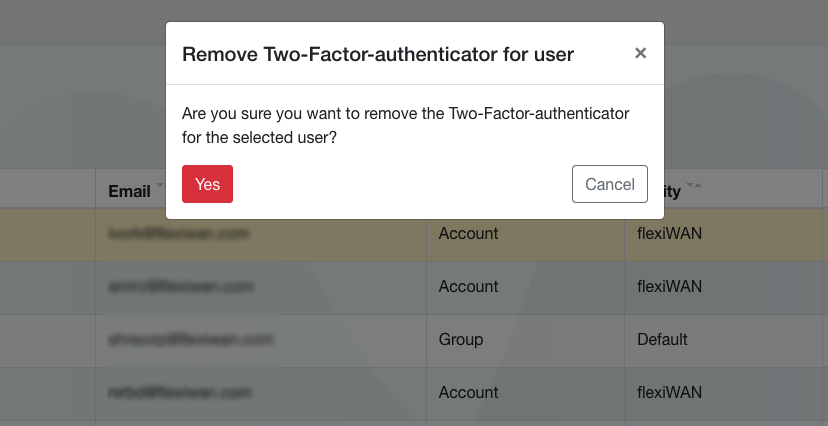Click the 'Are you sure' confirmation message text
Viewport: 828px width, 426px height.
pyautogui.click(x=405, y=126)
